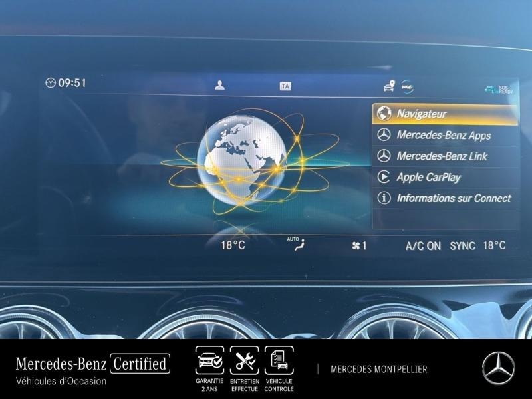
Task: Adjust the left 18°C temperature setting
Action: [233, 245]
